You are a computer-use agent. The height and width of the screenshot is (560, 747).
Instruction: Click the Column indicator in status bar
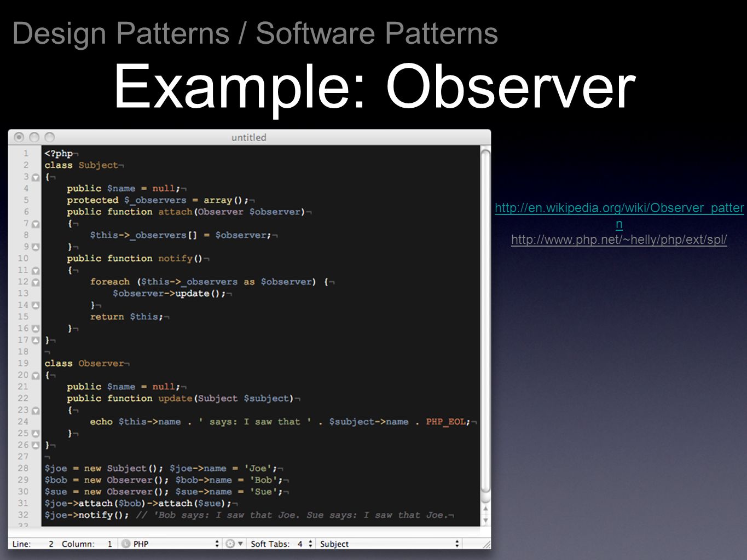coord(87,544)
